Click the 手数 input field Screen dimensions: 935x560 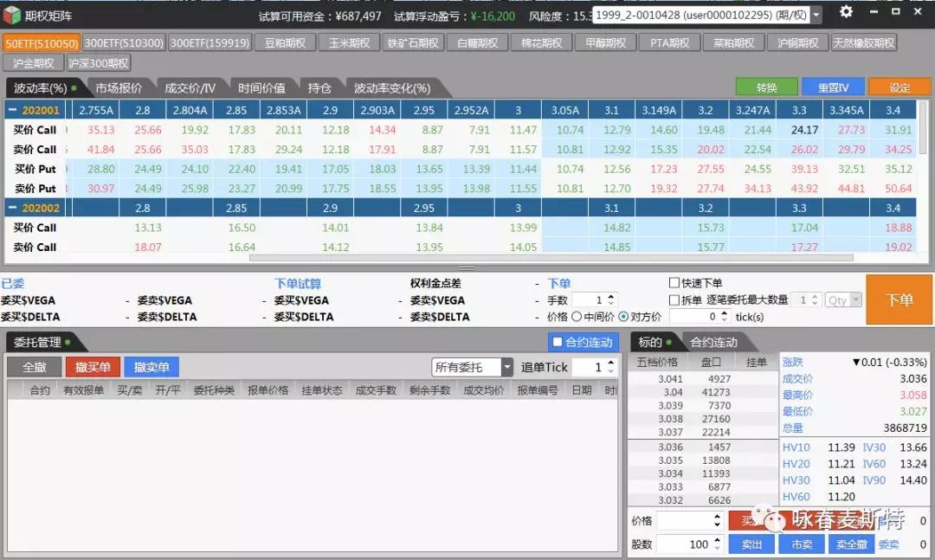(589, 299)
